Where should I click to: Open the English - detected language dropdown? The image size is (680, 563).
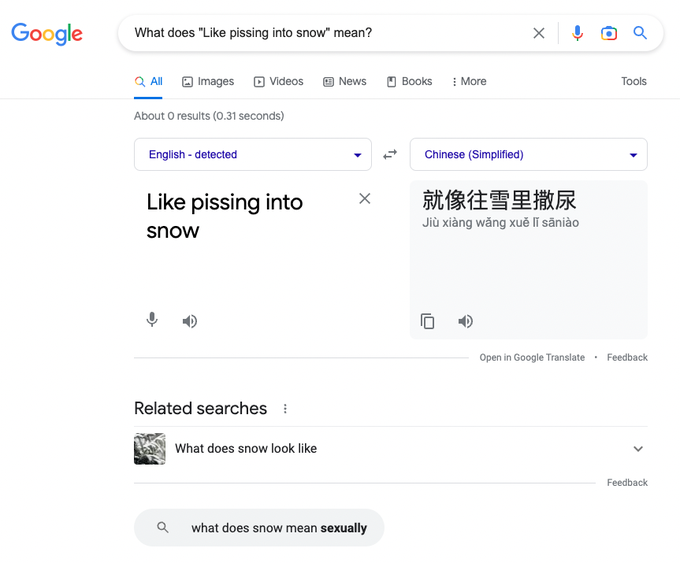coord(253,154)
